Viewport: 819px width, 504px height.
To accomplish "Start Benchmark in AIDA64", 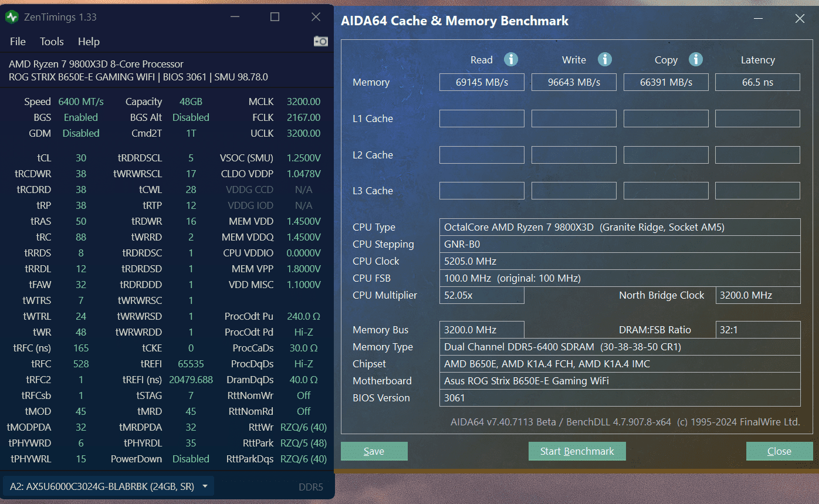I will [577, 451].
